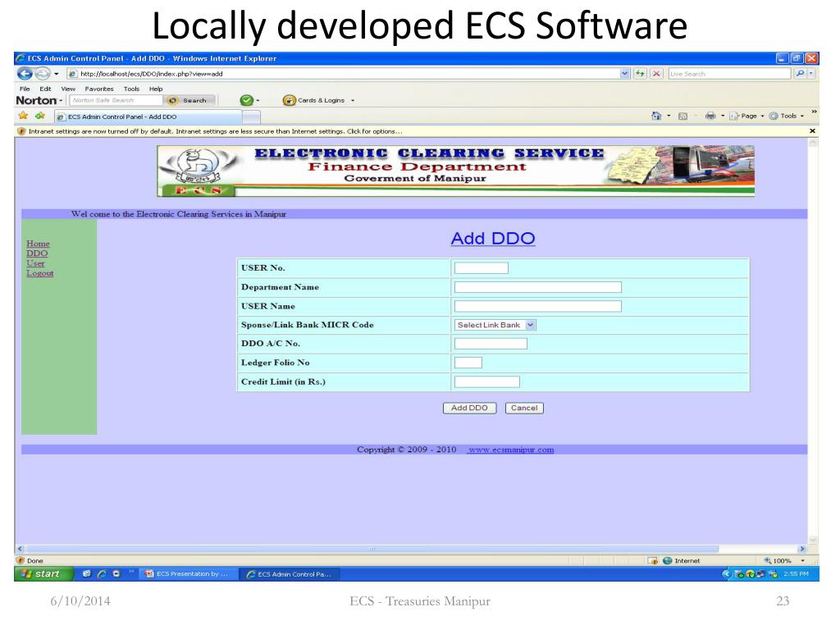
Task: Click the address bar URL field
Action: pyautogui.click(x=343, y=73)
